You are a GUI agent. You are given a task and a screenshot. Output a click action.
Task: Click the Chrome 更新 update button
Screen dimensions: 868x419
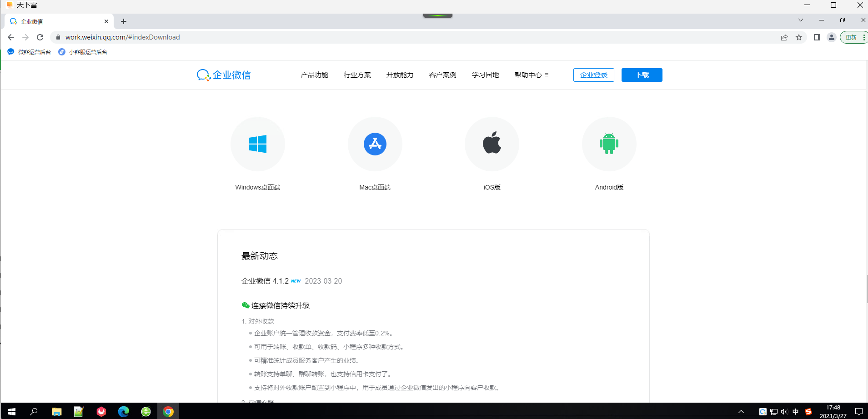(x=854, y=37)
